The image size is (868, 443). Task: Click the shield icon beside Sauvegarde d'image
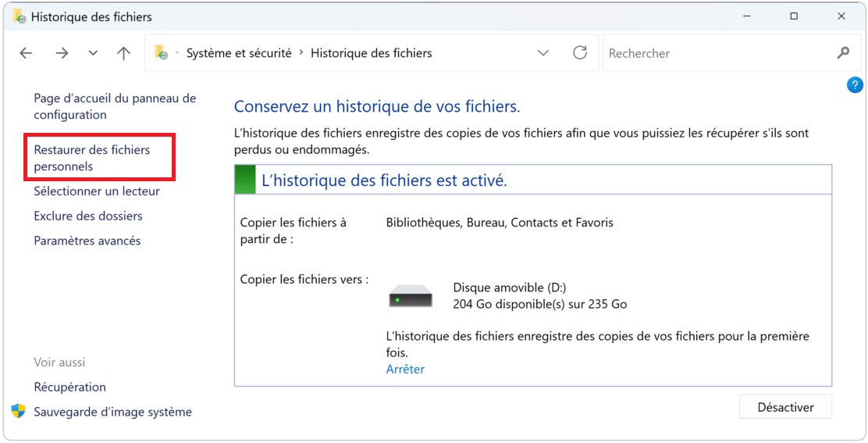coord(18,411)
